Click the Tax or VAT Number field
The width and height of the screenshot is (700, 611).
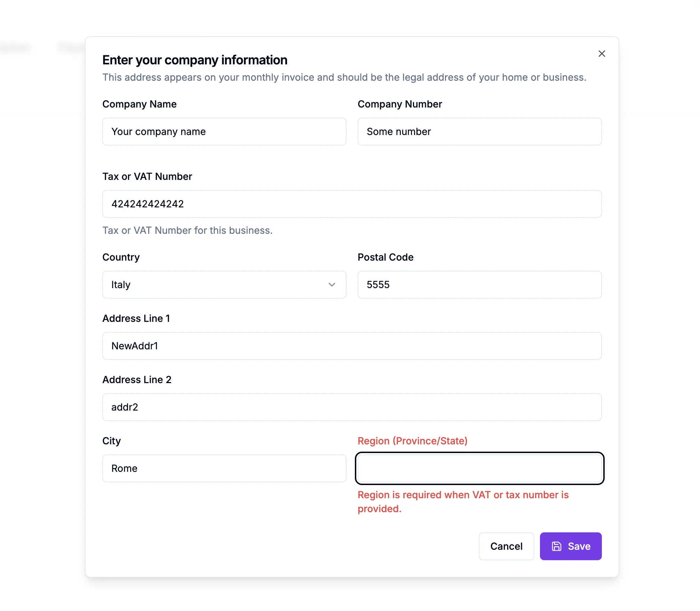coord(352,204)
